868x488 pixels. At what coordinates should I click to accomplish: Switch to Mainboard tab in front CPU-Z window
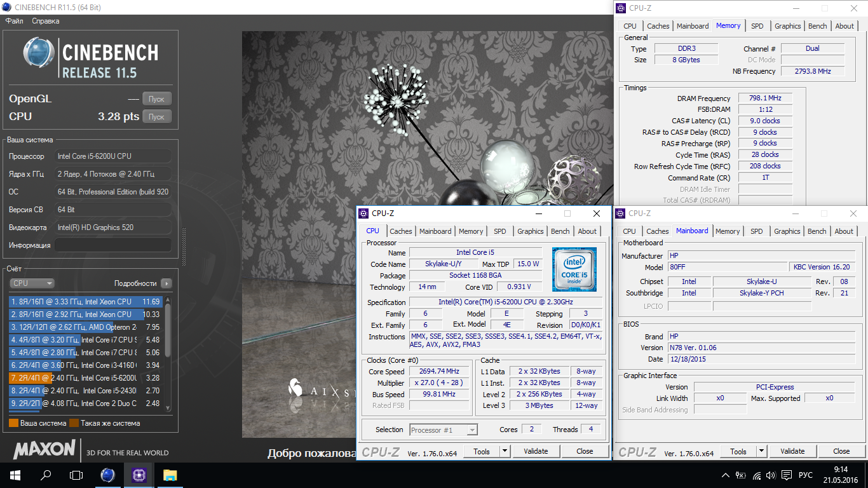click(435, 231)
